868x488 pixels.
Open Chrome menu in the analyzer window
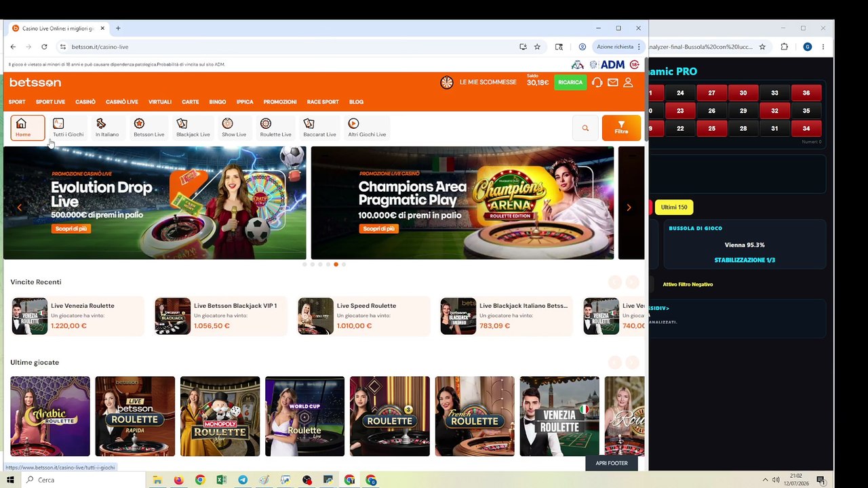(823, 47)
